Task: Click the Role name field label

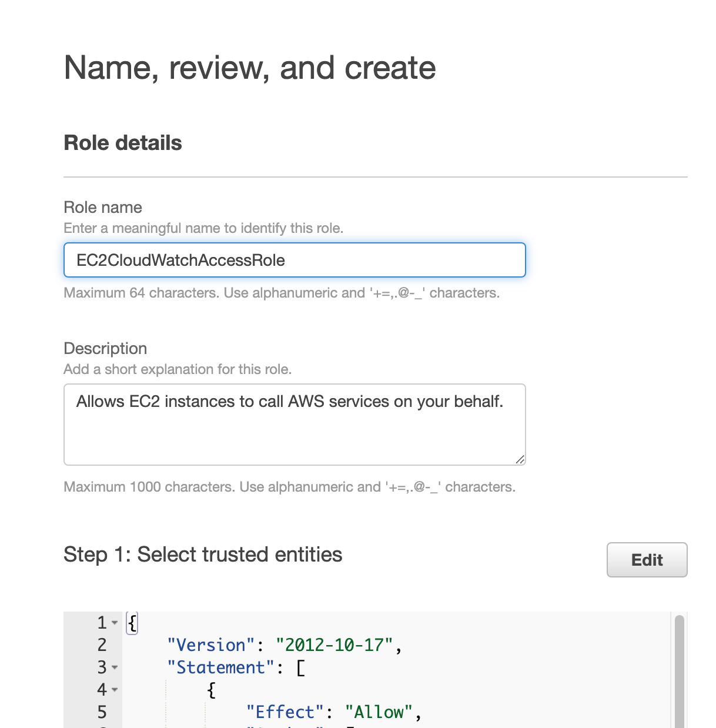Action: (103, 208)
